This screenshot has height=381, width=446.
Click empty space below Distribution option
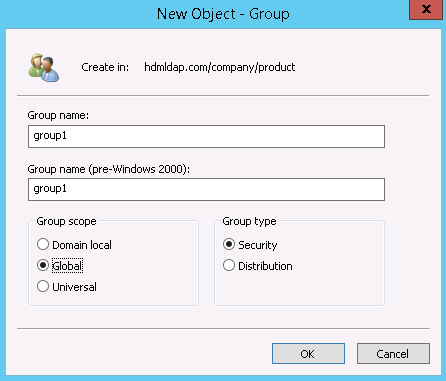tap(299, 288)
